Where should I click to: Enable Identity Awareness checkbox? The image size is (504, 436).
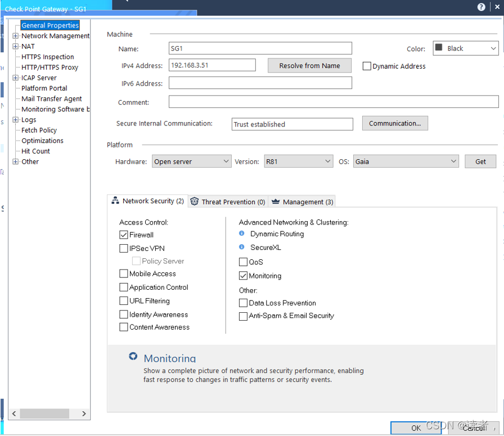(123, 314)
